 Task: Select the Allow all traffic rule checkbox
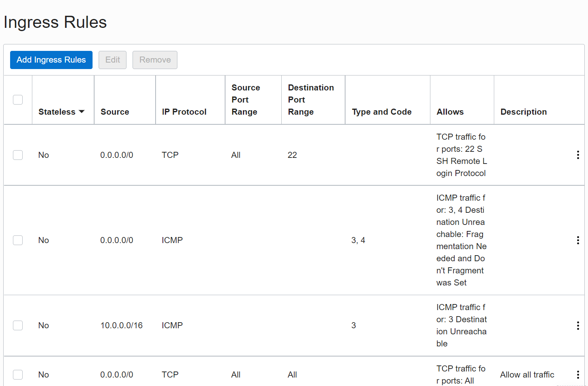tap(18, 375)
